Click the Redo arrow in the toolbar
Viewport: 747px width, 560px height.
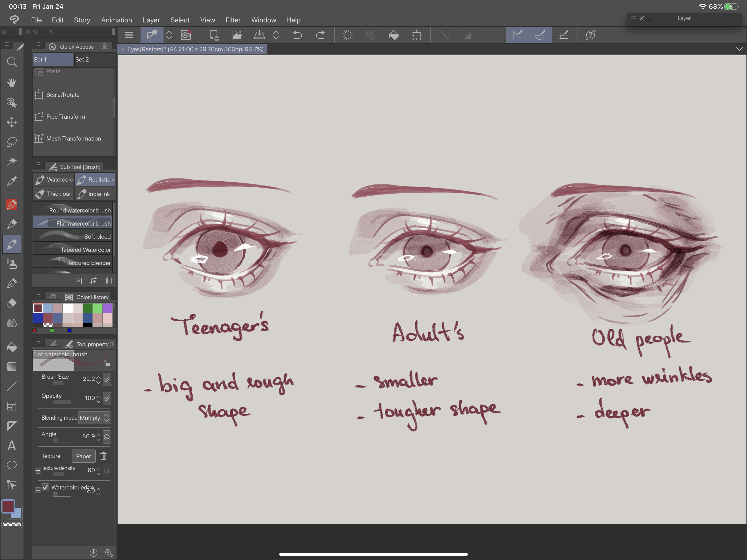[x=320, y=35]
